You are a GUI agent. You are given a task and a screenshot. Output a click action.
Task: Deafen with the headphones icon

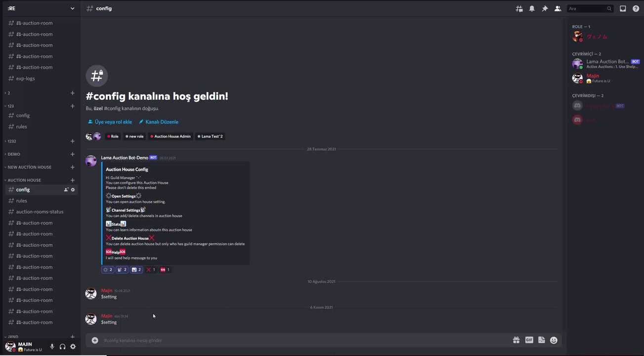click(x=62, y=347)
